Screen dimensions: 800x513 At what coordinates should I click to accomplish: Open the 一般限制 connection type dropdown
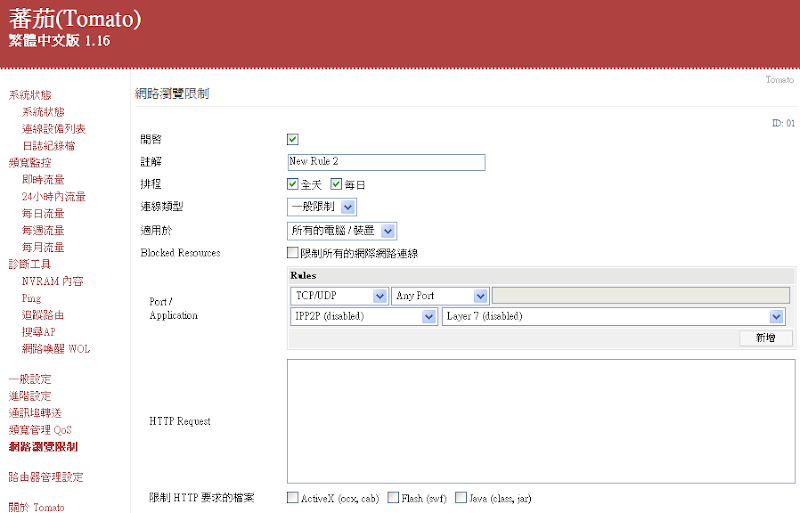pos(322,207)
